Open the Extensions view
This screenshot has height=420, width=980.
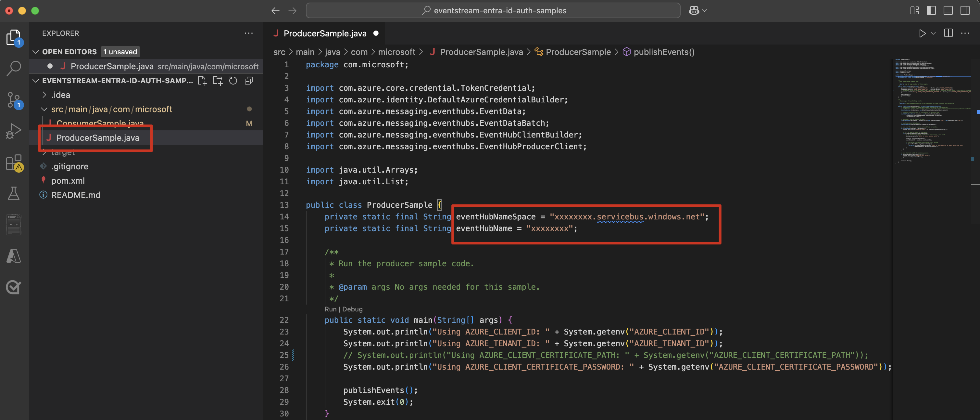pos(14,163)
